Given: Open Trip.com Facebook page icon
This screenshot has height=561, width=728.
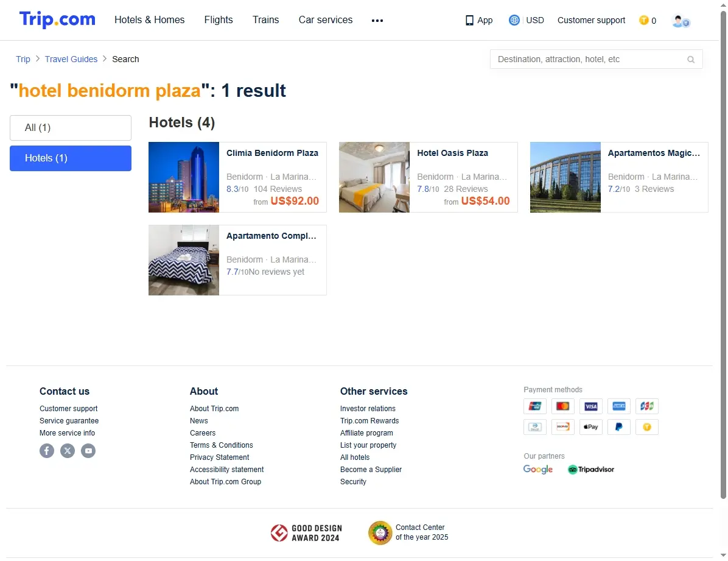Looking at the screenshot, I should 47,451.
